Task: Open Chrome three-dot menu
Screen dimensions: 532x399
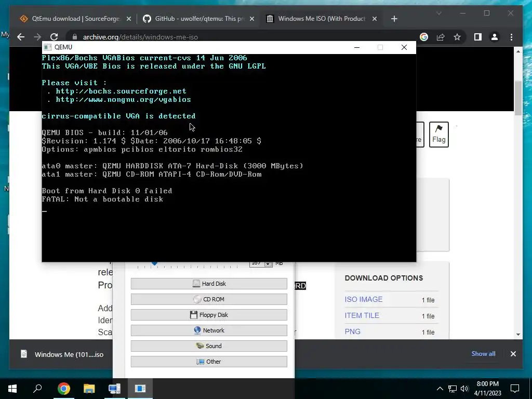Action: (511, 37)
